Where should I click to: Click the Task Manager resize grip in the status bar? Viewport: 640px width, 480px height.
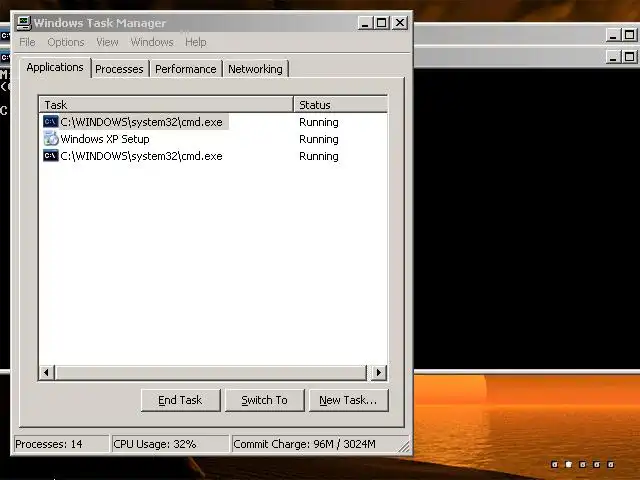tap(404, 447)
